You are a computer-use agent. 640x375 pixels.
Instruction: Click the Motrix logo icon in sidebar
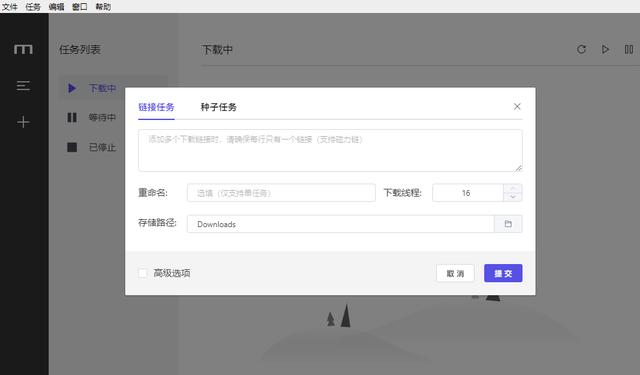(x=23, y=49)
